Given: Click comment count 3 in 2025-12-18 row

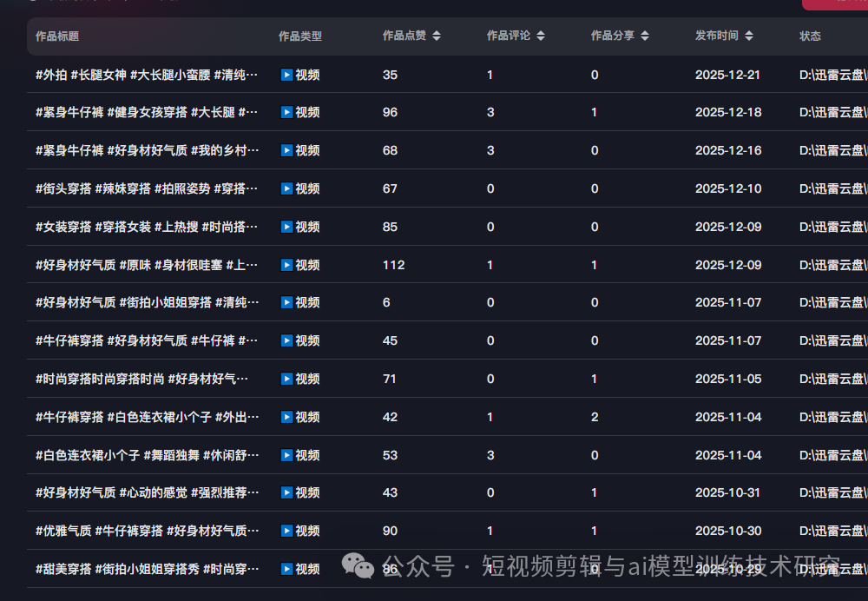Looking at the screenshot, I should coord(490,112).
